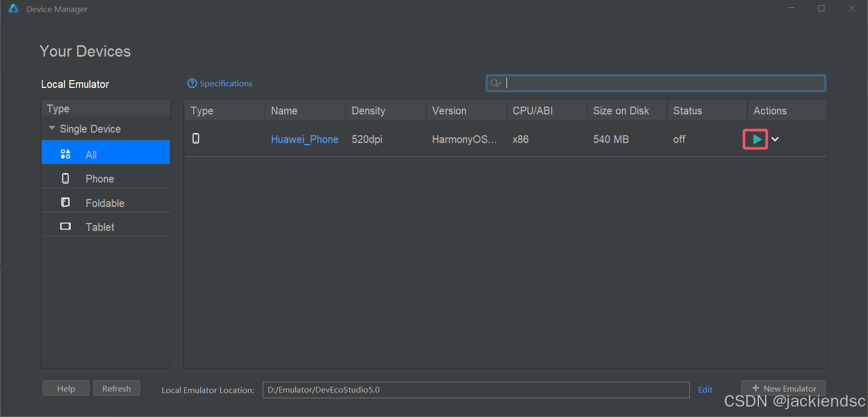Image resolution: width=868 pixels, height=417 pixels.
Task: Minimize the Device Manager window
Action: [x=791, y=8]
